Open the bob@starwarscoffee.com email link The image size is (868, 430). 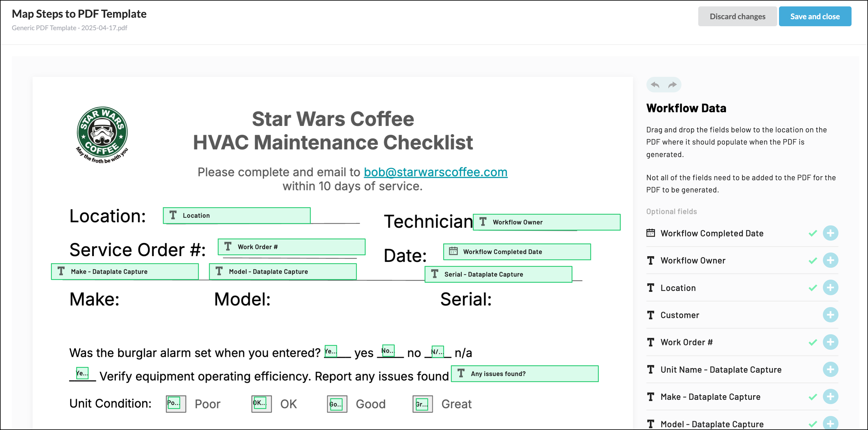tap(435, 172)
